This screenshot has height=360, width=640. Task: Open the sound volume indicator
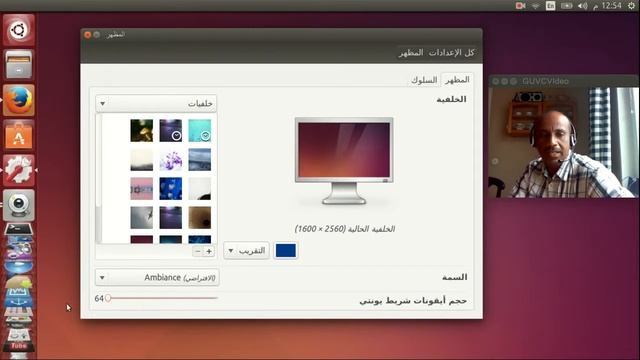pos(582,6)
